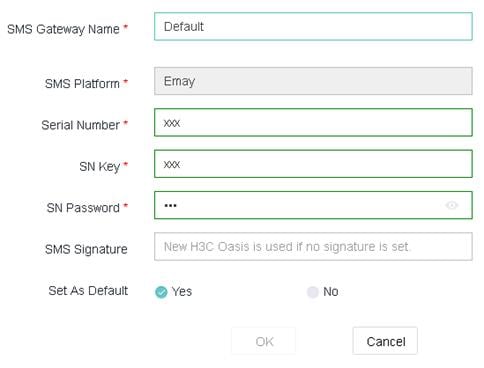The image size is (484, 368).
Task: Confirm the form with OK button
Action: [264, 341]
